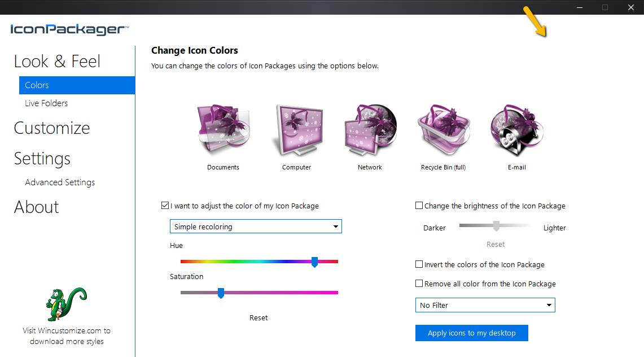The height and width of the screenshot is (357, 644).
Task: Enable 'Change the brightness of the Icon Package'
Action: tap(419, 206)
